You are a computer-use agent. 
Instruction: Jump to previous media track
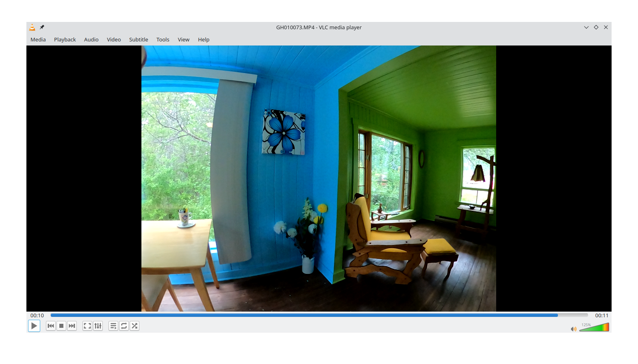click(51, 326)
